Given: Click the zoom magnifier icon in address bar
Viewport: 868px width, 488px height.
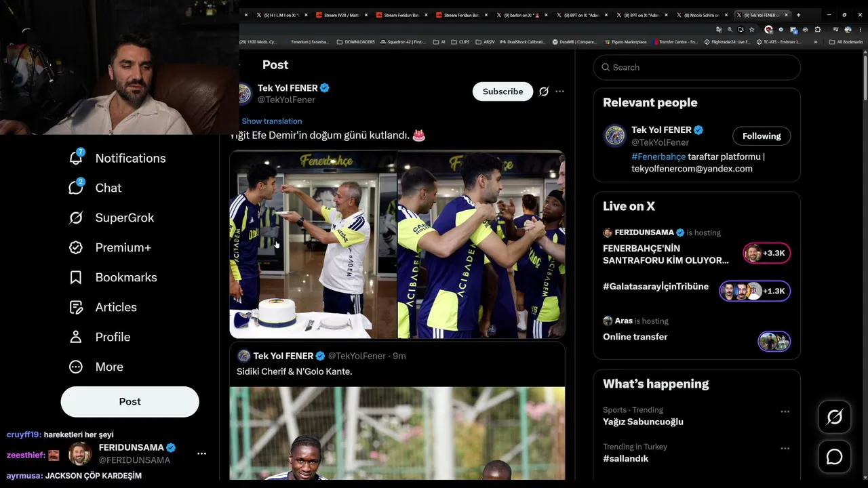Looking at the screenshot, I should point(730,30).
